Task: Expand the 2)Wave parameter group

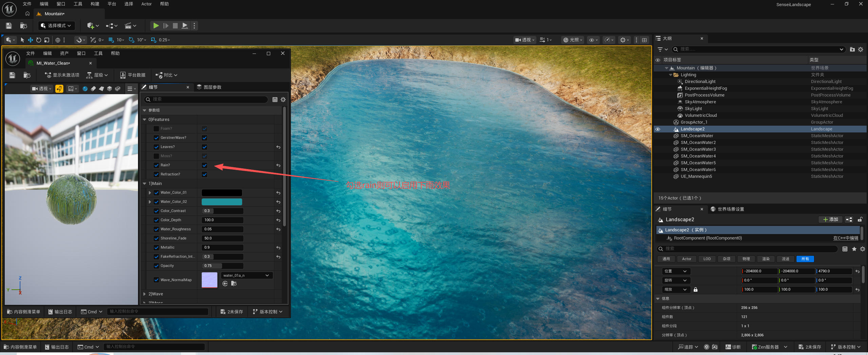Action: [x=145, y=294]
